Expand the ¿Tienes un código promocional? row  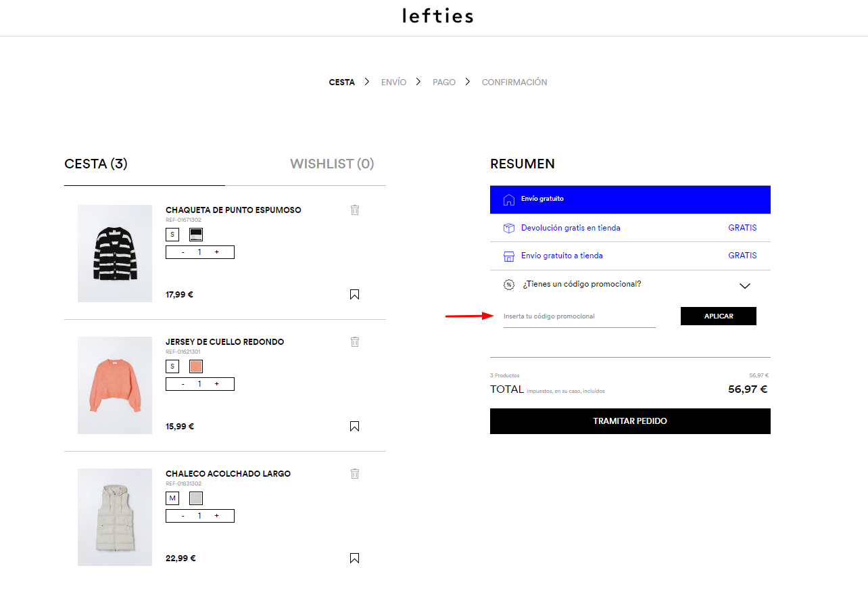pos(630,285)
